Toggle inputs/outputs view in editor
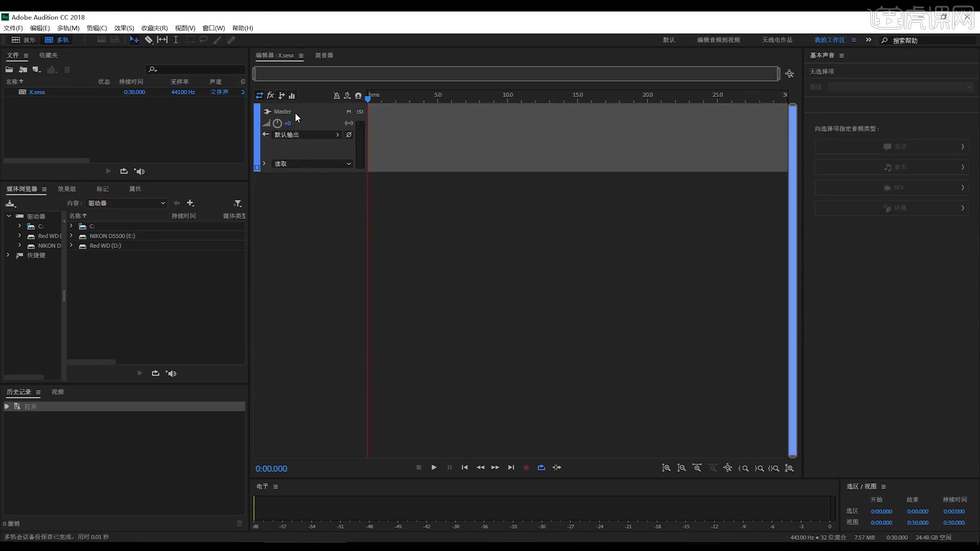This screenshot has height=551, width=980. point(259,95)
